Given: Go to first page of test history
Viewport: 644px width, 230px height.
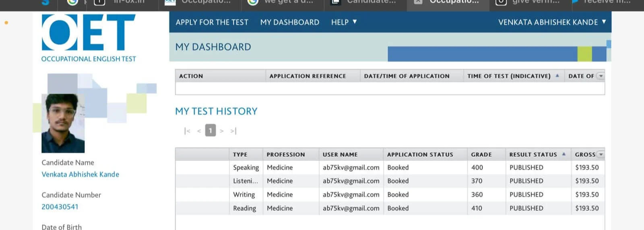Looking at the screenshot, I should [x=187, y=131].
